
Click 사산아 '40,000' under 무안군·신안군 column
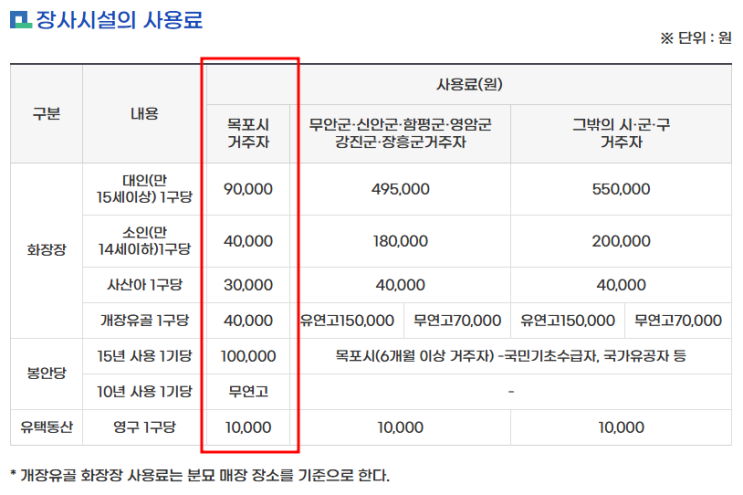400,285
